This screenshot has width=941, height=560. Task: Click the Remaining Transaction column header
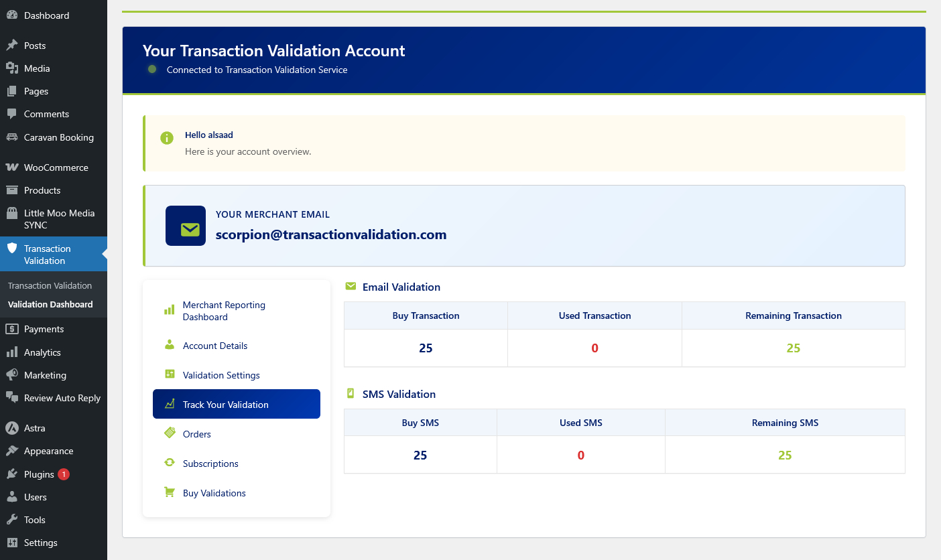point(794,316)
